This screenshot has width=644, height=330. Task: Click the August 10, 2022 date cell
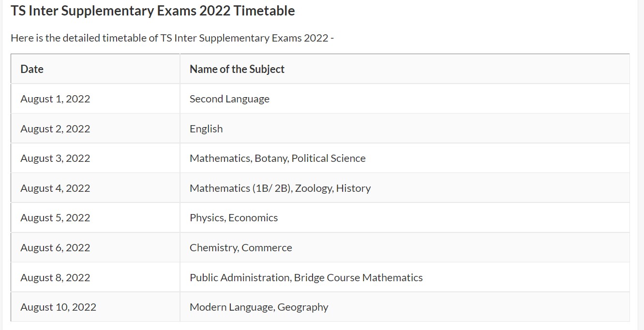coord(58,307)
